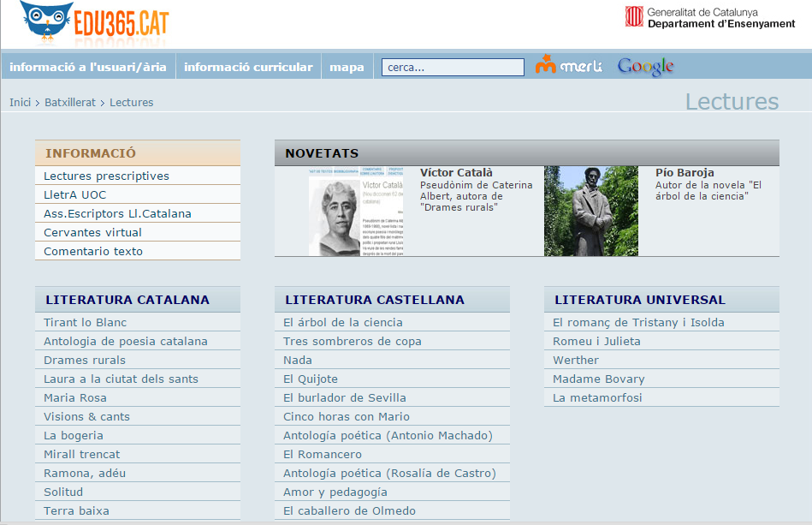Open the informació a l'usuari/ària menu

click(x=88, y=67)
